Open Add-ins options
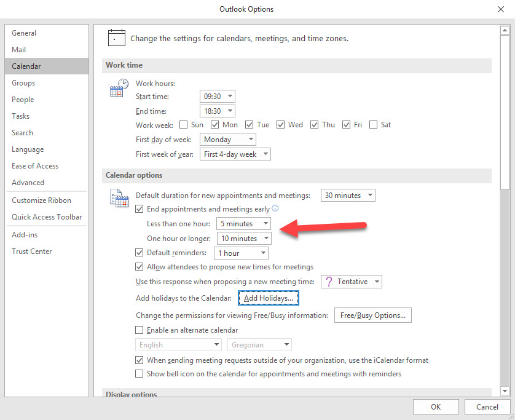 click(x=47, y=235)
